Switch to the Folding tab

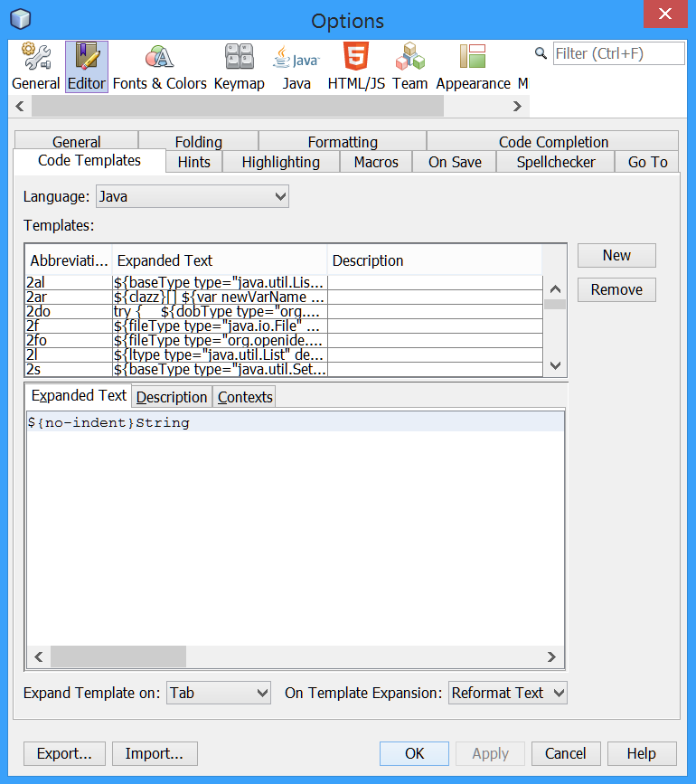pos(198,141)
